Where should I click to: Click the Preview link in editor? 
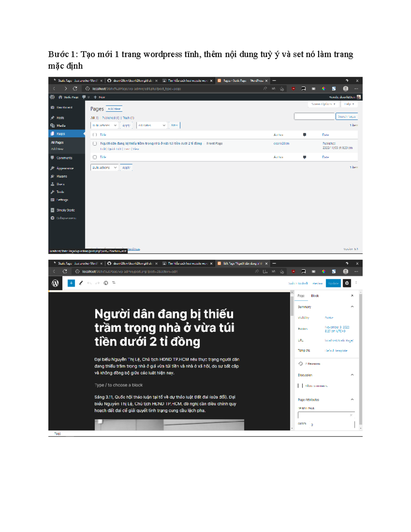point(317,283)
